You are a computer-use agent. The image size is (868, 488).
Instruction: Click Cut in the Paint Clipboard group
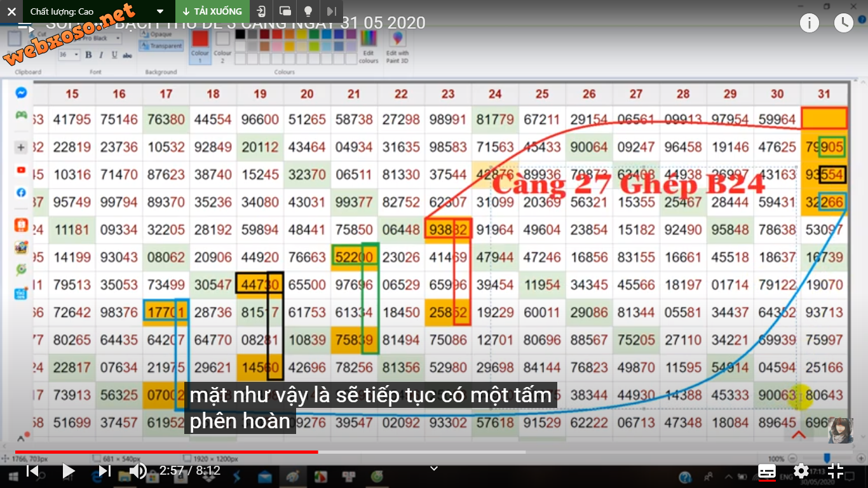tap(39, 34)
